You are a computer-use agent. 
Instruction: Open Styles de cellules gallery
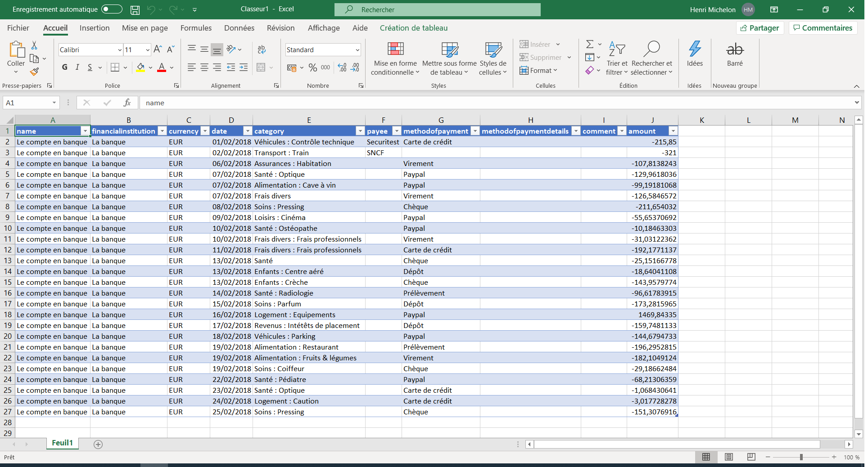coord(493,58)
